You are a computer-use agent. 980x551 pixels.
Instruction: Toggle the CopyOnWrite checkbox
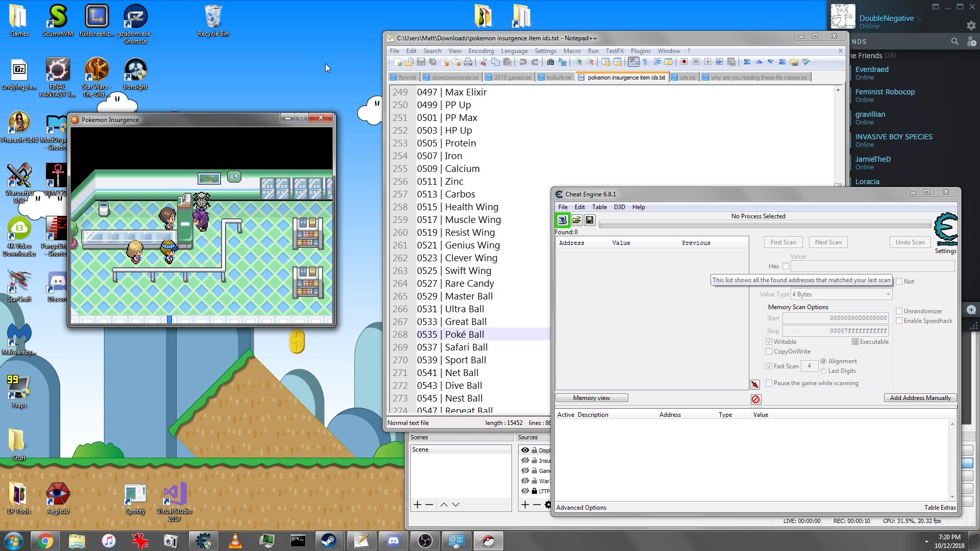(769, 352)
